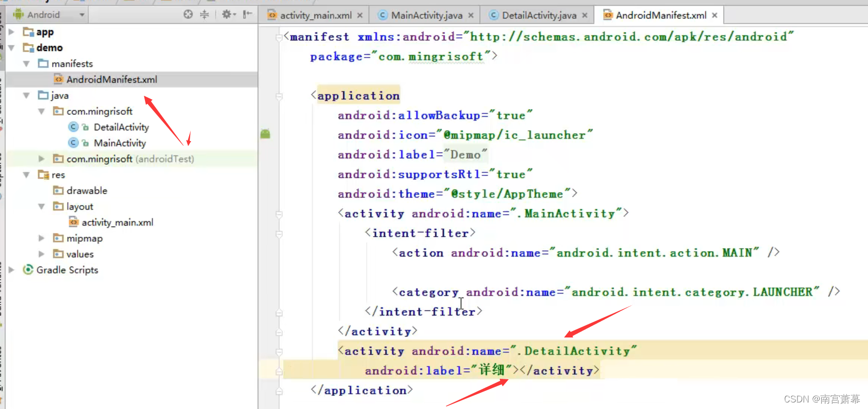Click the demo module folder icon
Viewport: 868px width, 409px height.
[x=28, y=48]
